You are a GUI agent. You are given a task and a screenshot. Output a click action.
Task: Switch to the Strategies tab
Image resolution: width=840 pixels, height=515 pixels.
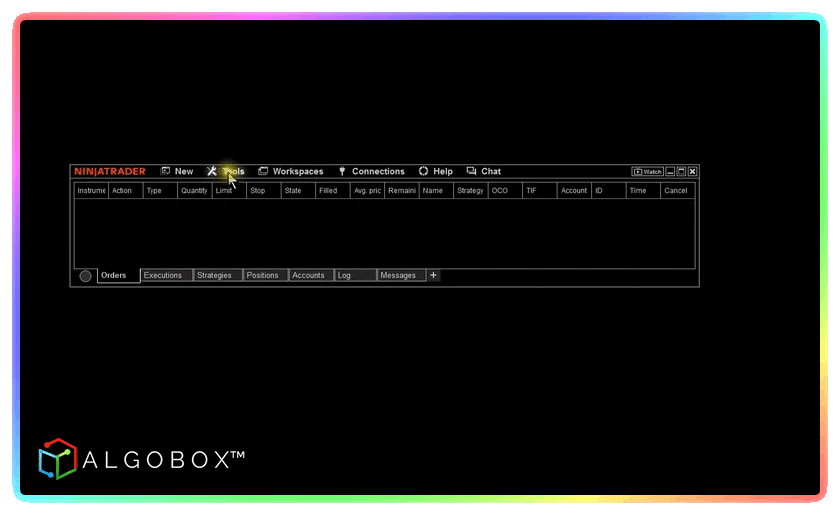point(215,276)
